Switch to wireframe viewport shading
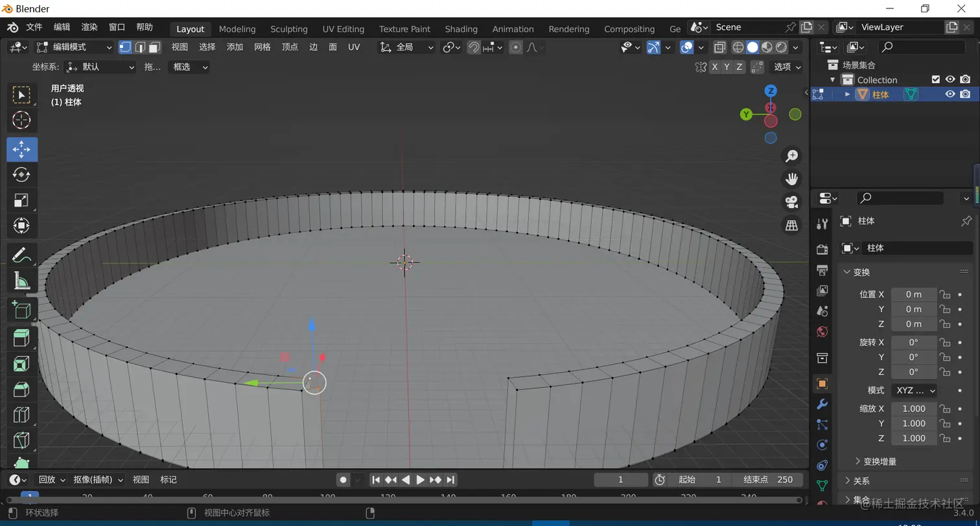Screen dimensions: 980x526 pyautogui.click(x=738, y=47)
